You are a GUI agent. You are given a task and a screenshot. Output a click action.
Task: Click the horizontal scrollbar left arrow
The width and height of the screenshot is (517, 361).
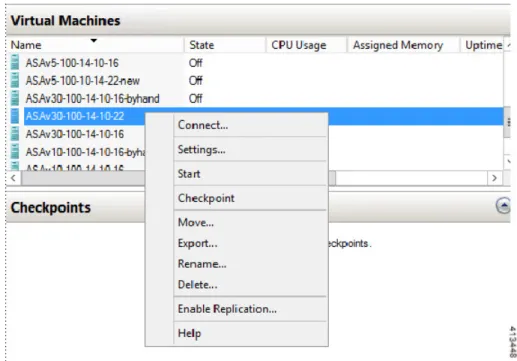click(13, 178)
